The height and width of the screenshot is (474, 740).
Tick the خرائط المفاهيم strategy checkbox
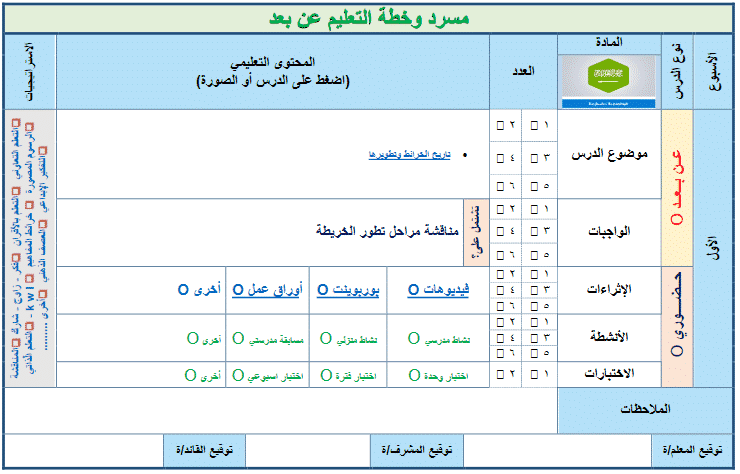[x=30, y=205]
